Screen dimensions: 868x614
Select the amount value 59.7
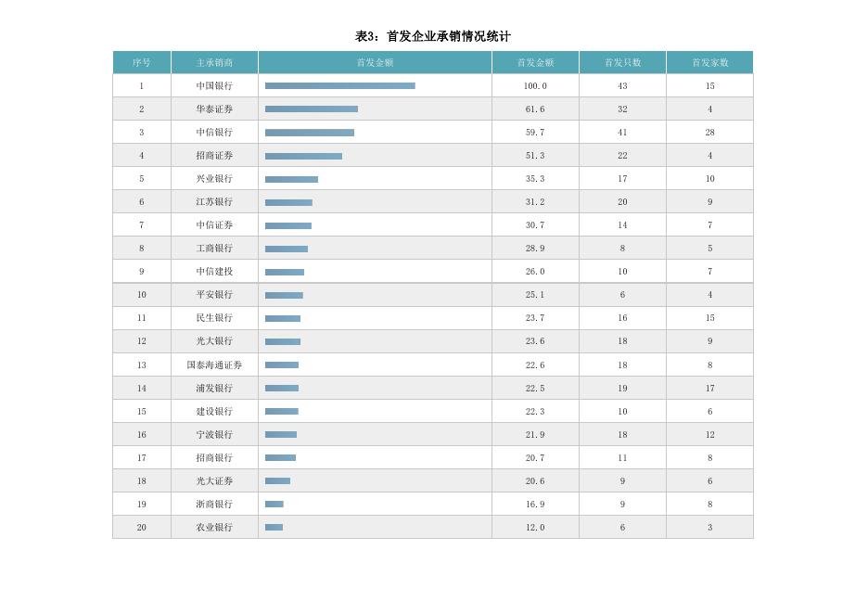coord(535,133)
